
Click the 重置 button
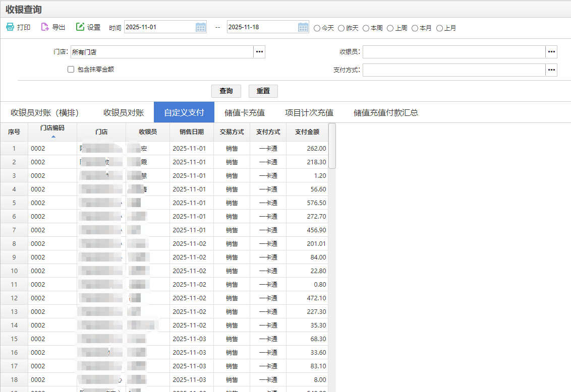click(263, 91)
